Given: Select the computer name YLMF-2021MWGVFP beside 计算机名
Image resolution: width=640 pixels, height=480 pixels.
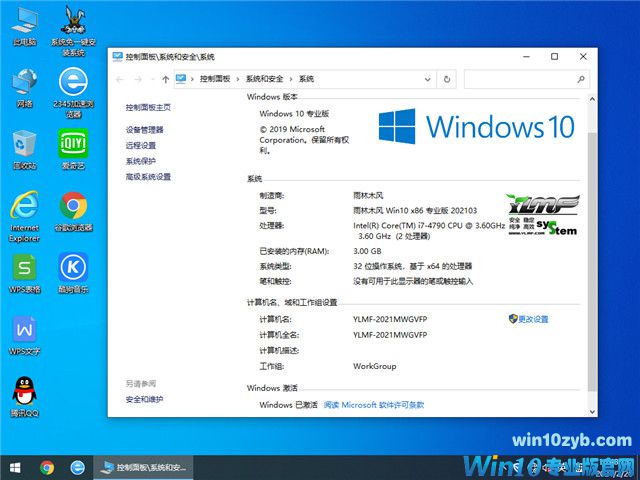Looking at the screenshot, I should pos(390,319).
